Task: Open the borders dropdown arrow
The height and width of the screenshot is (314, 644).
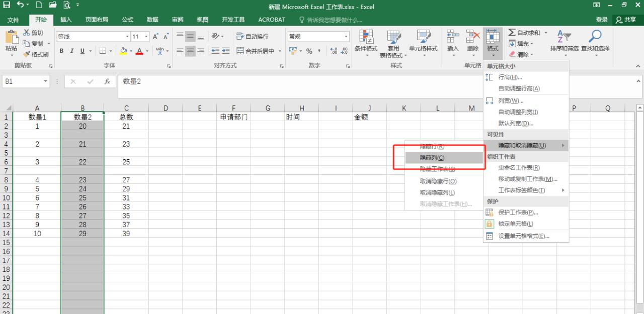Action: 111,51
